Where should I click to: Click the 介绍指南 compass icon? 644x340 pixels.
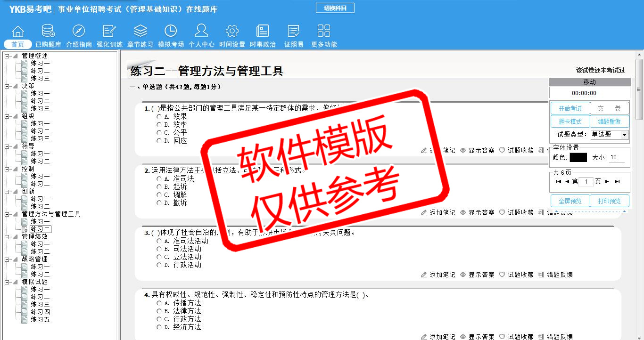coord(79,32)
